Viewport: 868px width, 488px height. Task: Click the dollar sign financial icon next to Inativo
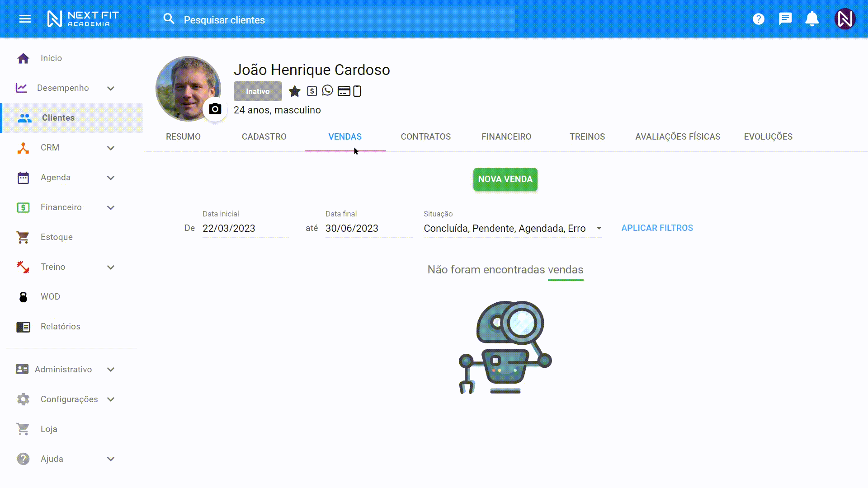[x=312, y=91]
